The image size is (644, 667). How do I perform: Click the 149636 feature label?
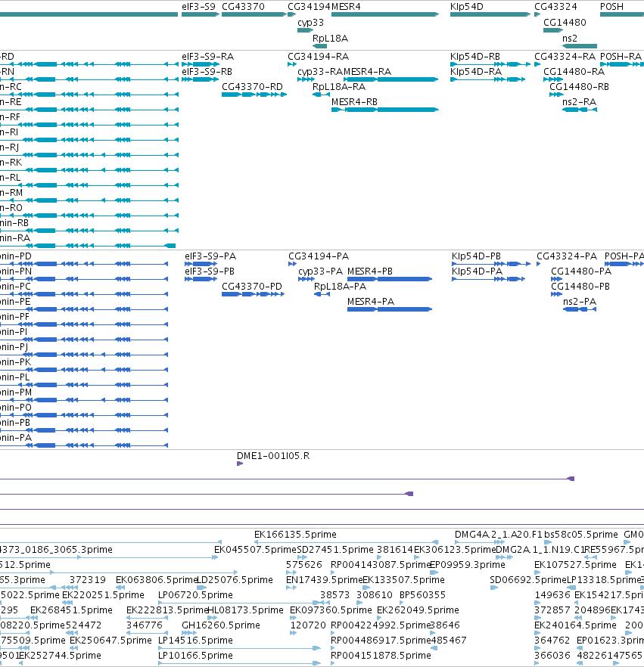point(552,595)
